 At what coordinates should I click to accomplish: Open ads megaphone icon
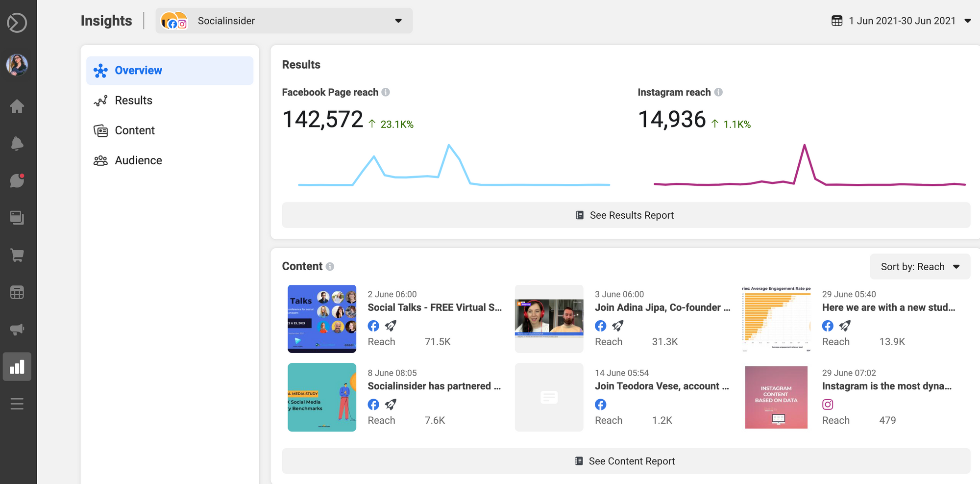17,330
